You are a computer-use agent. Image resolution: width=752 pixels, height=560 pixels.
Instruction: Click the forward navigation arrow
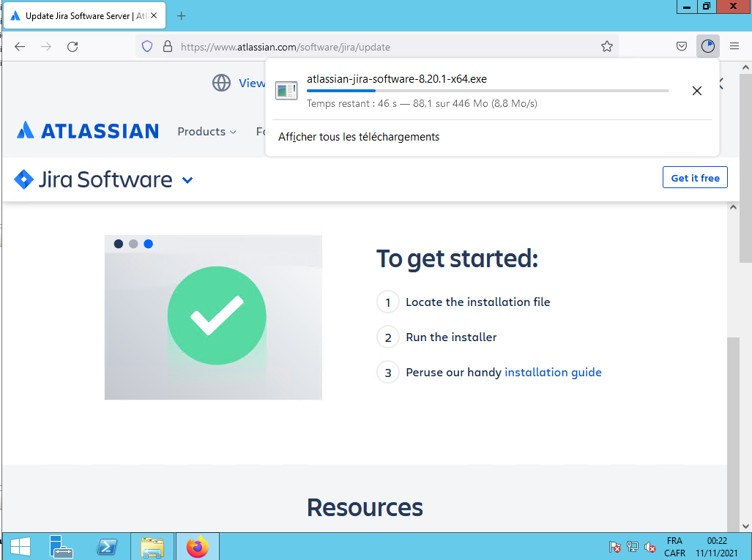click(x=46, y=47)
